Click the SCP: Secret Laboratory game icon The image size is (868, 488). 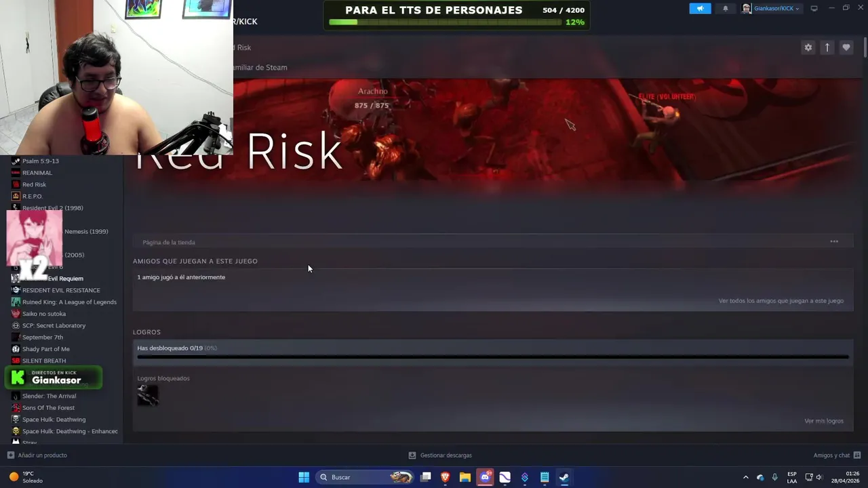coord(16,325)
